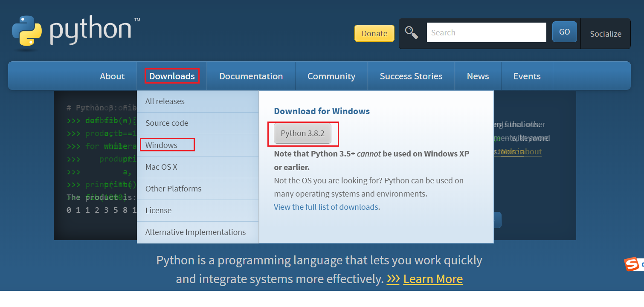Select Mac OS X in Downloads dropdown
This screenshot has width=644, height=307.
[x=198, y=167]
